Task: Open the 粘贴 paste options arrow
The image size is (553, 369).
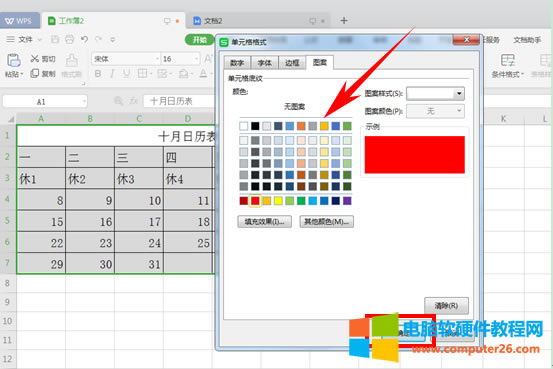Action: click(22, 74)
